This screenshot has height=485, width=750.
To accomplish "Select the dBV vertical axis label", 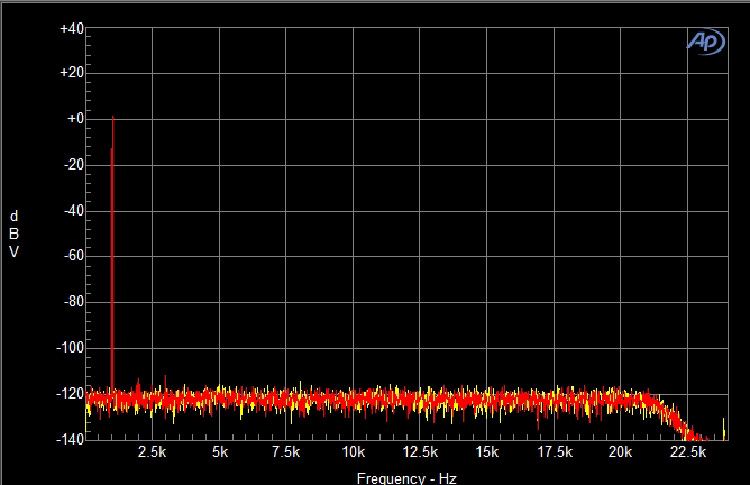I will coord(14,234).
